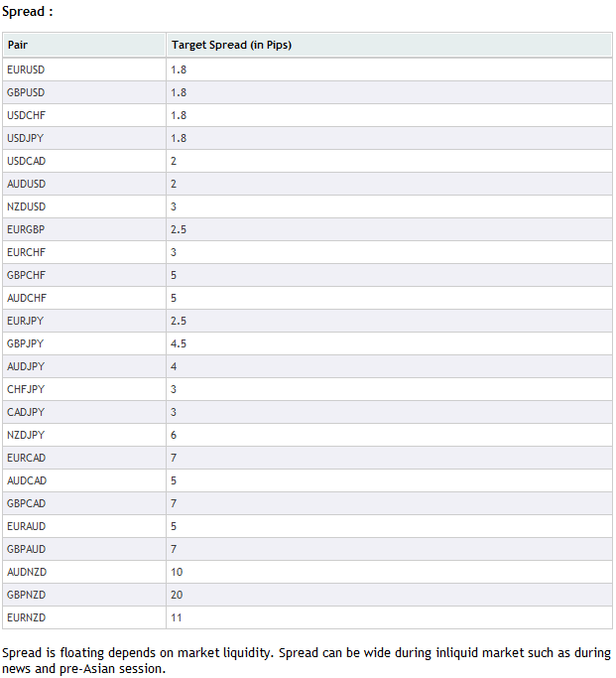Click the NZDUSD row label

coord(26,206)
